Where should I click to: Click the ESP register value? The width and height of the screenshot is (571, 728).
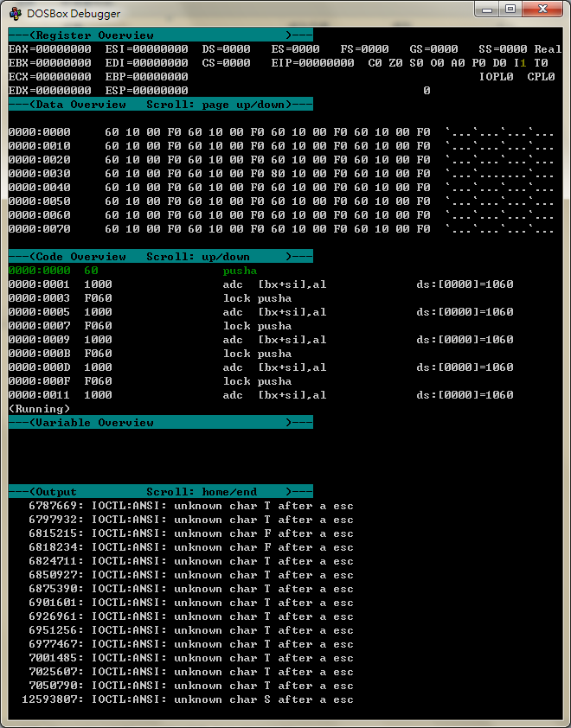[160, 91]
